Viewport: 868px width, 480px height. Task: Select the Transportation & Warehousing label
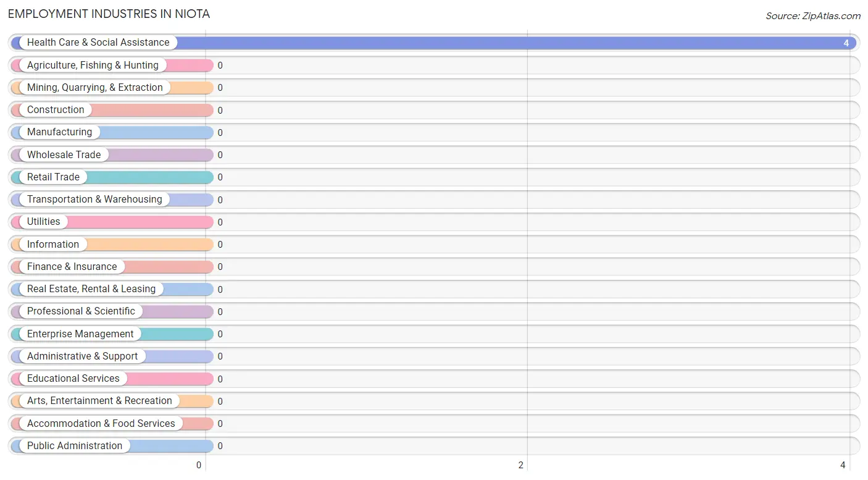click(x=94, y=200)
